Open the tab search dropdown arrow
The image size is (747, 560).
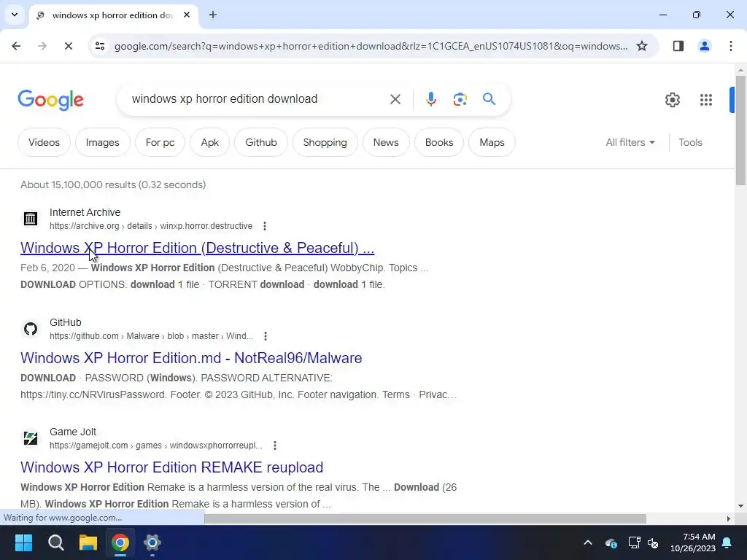(x=15, y=15)
